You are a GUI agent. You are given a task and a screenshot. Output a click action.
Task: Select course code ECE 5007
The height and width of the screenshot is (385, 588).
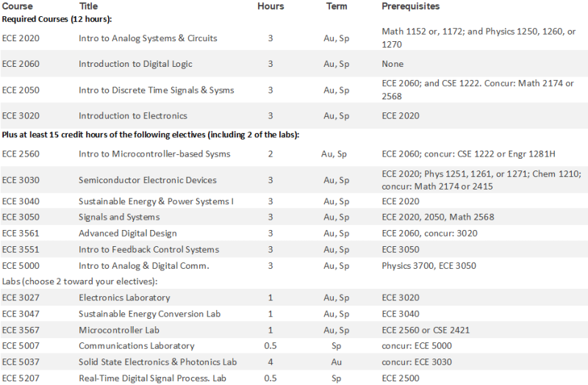pos(21,345)
